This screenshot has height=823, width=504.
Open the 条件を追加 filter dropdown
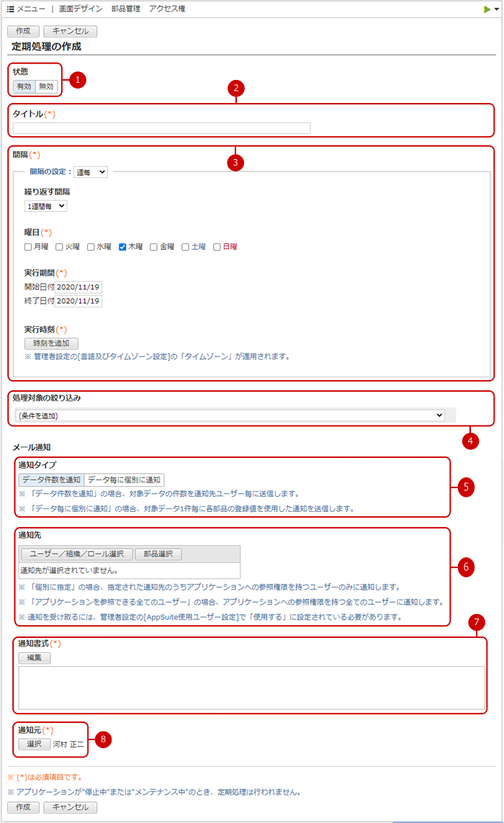[230, 415]
